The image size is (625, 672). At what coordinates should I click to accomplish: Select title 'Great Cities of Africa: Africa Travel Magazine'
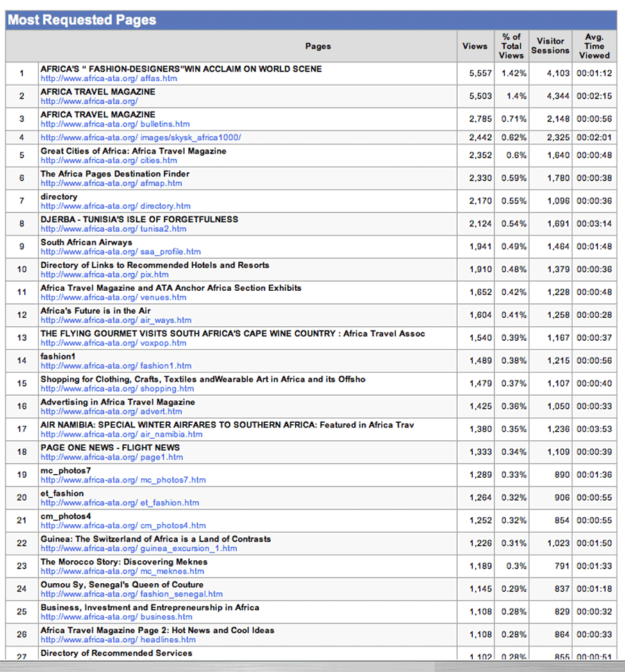click(x=133, y=151)
